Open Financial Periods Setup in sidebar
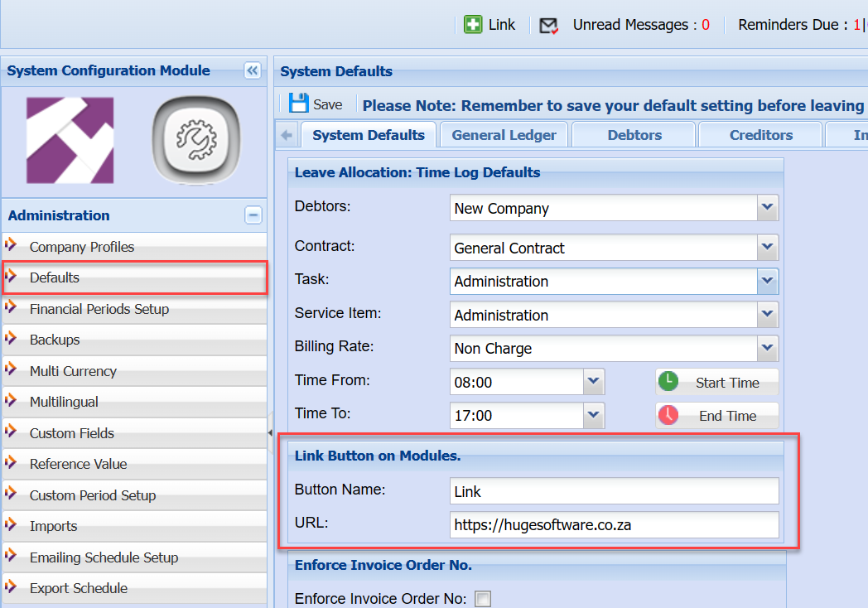868x608 pixels. coord(99,309)
